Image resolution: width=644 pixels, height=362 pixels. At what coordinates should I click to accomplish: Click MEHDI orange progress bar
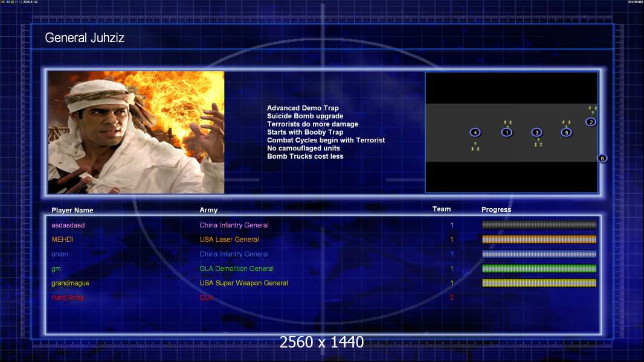point(539,240)
